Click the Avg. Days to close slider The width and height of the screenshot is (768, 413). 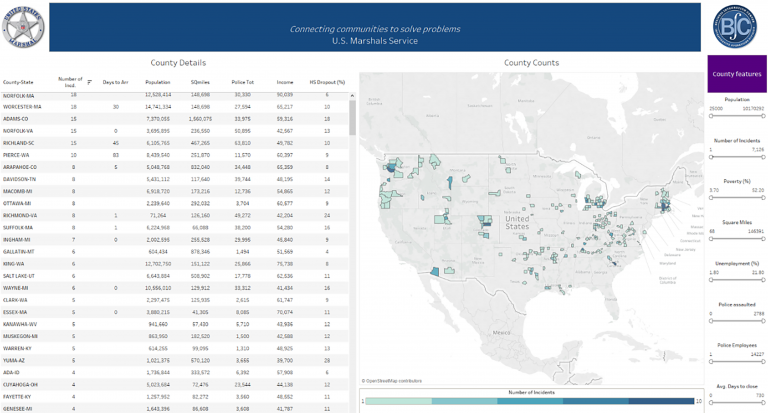click(737, 403)
